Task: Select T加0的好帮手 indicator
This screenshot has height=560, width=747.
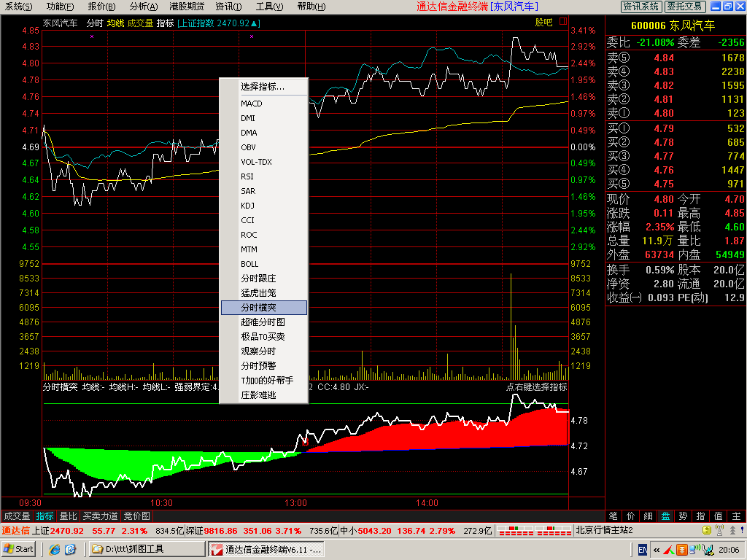Action: point(263,381)
